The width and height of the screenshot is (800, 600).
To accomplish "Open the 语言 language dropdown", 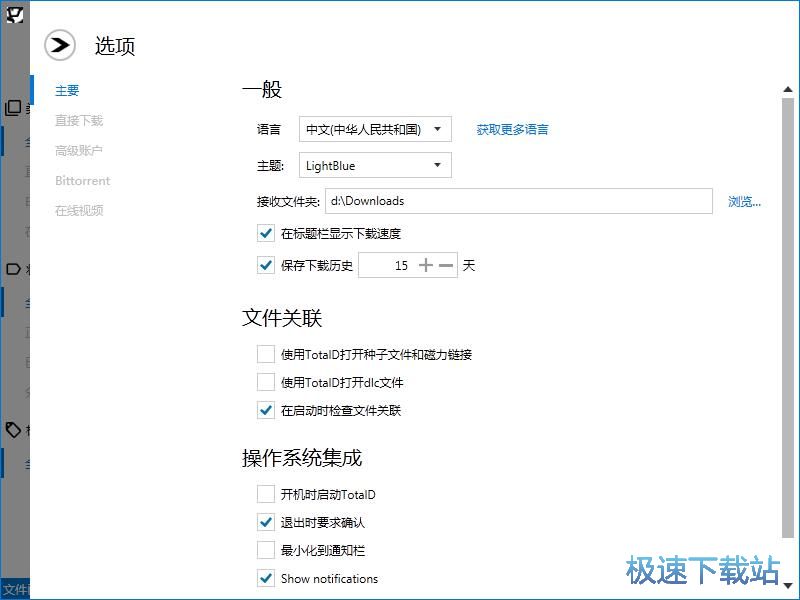I will click(375, 129).
